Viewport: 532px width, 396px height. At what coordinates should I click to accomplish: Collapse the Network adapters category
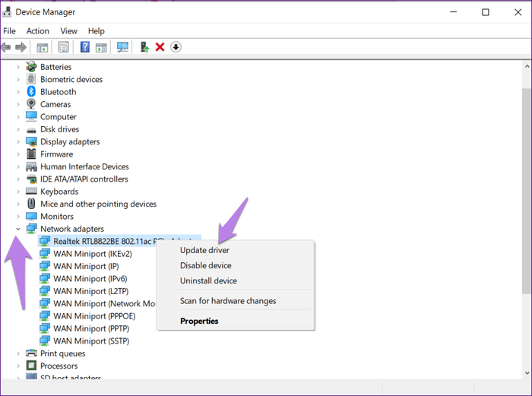tap(18, 229)
